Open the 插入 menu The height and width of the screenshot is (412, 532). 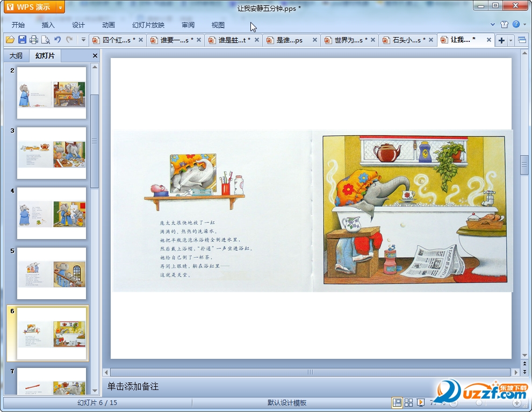48,25
